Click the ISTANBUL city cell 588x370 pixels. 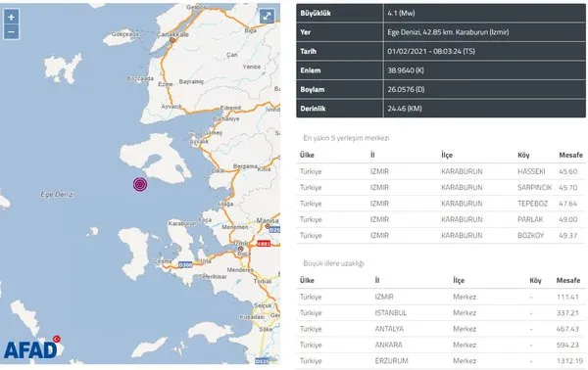391,312
